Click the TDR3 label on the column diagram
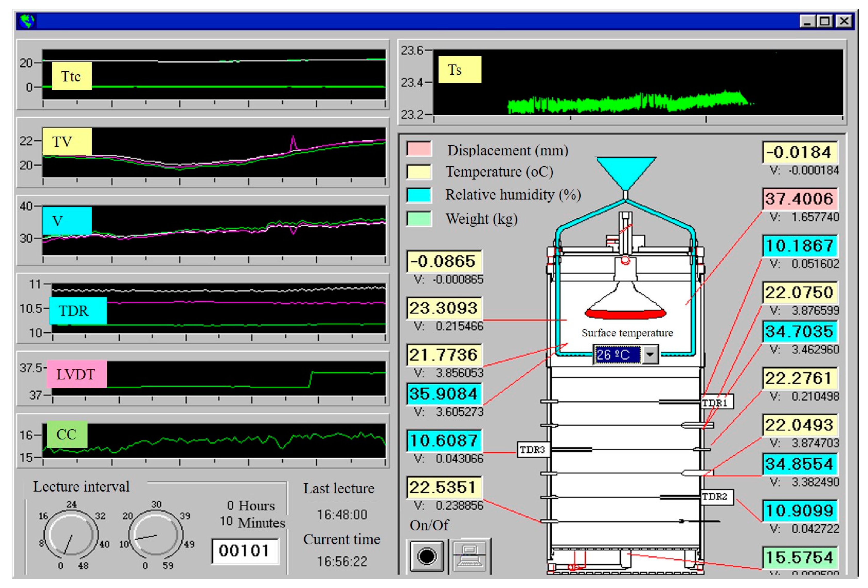Screen dimensions: 868x588 (533, 450)
